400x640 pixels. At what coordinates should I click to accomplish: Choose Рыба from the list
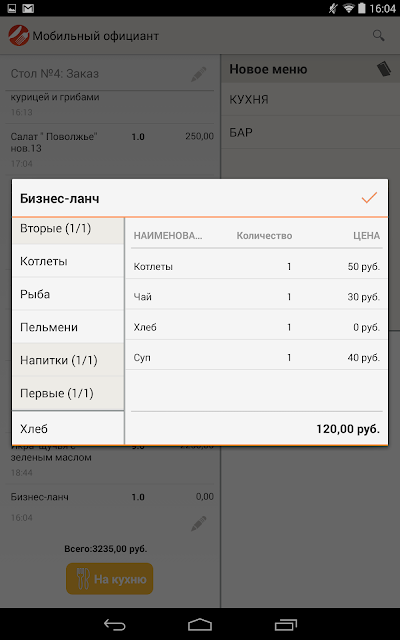click(68, 294)
